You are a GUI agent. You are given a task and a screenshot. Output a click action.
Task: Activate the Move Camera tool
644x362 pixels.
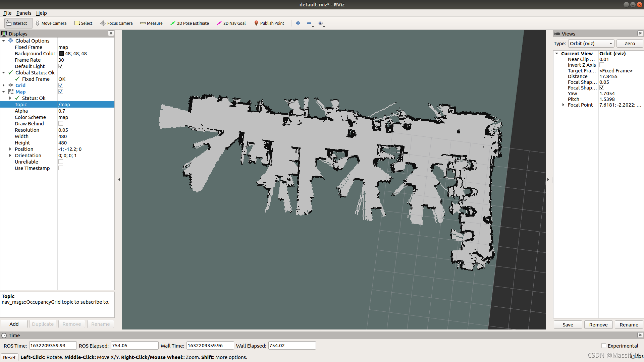click(x=51, y=23)
